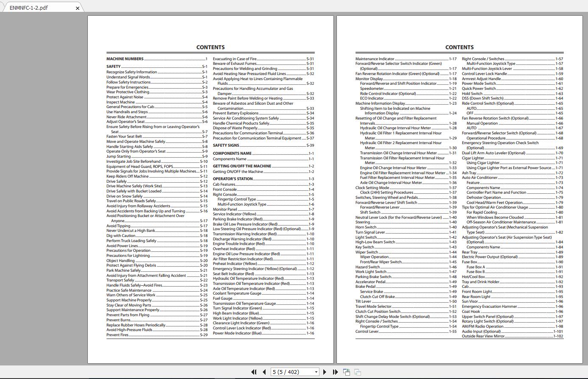Click the AM/FM Radio Operation entry
The height and width of the screenshot is (379, 588).
pos(512,326)
